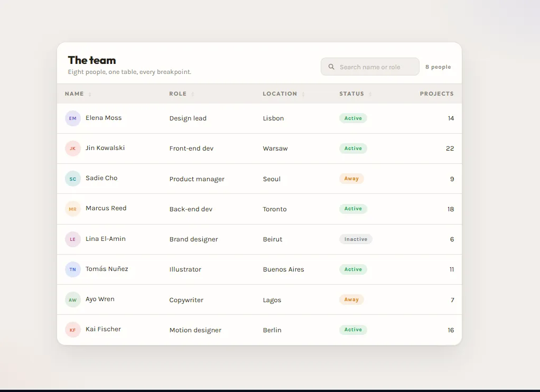The width and height of the screenshot is (540, 392).
Task: Click the Toronto location cell
Action: pyautogui.click(x=275, y=209)
